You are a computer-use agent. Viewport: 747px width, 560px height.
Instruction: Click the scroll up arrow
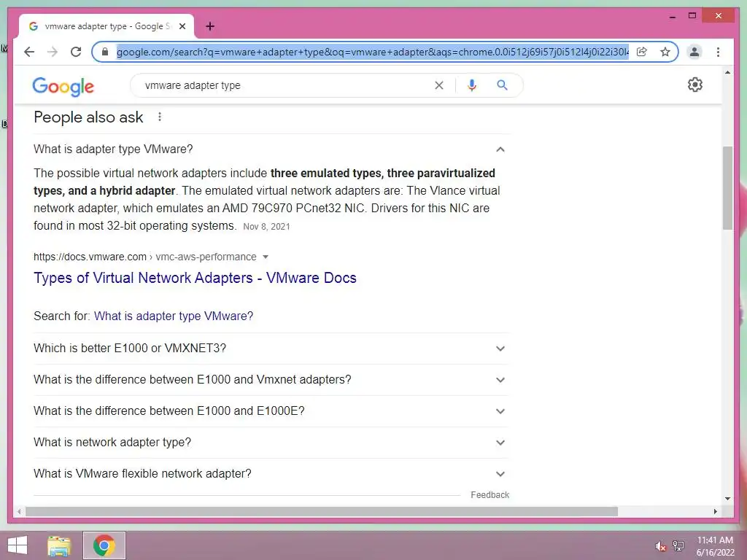[x=727, y=72]
